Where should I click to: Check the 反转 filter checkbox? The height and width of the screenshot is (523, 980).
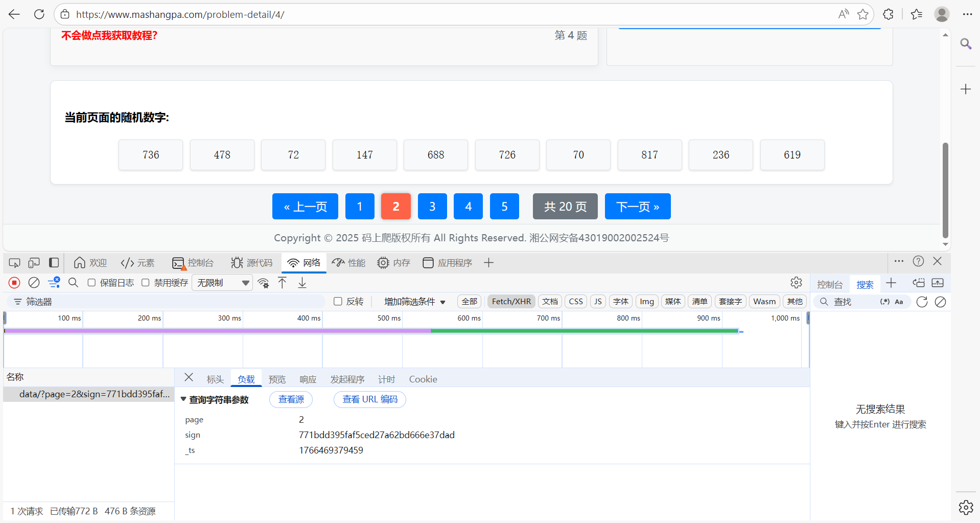point(337,302)
